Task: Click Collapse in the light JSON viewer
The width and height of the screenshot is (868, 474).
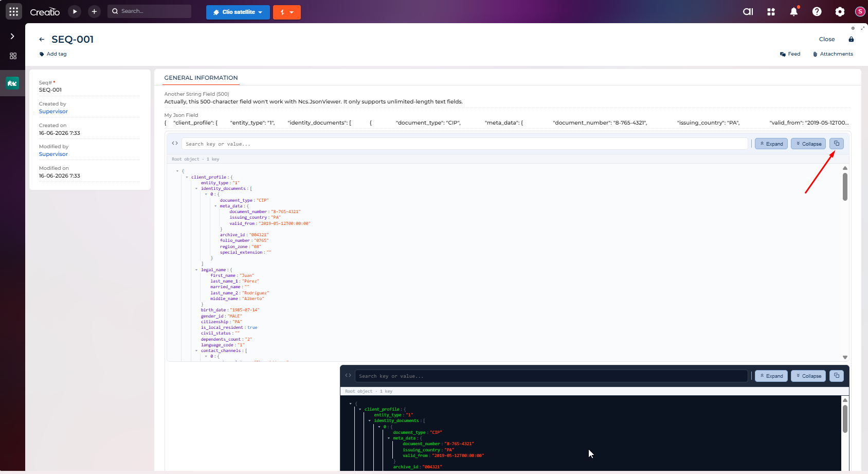Action: (808, 144)
